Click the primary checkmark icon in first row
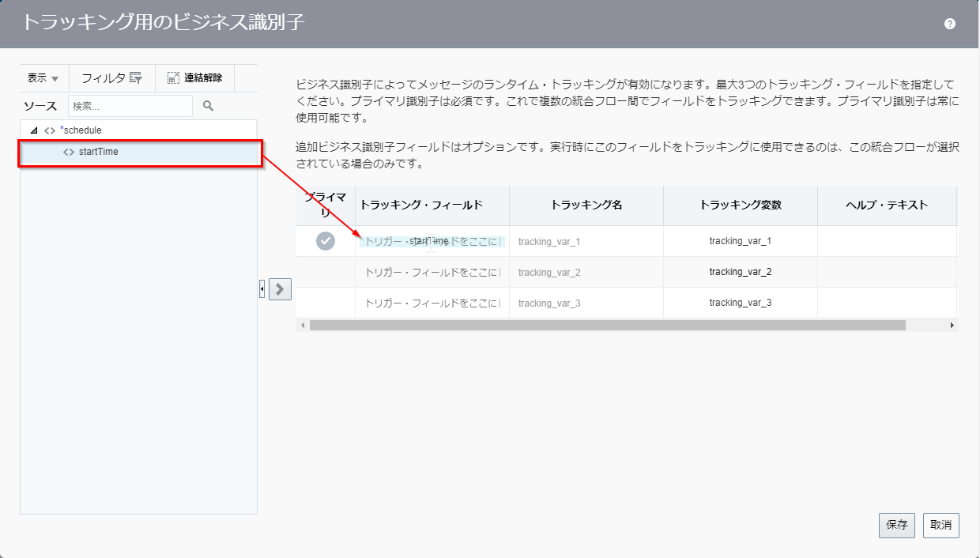 (x=326, y=241)
